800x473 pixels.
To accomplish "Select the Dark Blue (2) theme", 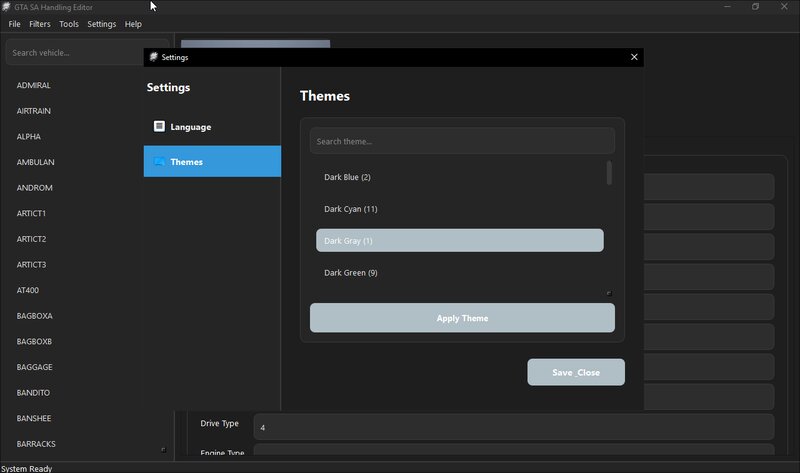I will pyautogui.click(x=460, y=177).
